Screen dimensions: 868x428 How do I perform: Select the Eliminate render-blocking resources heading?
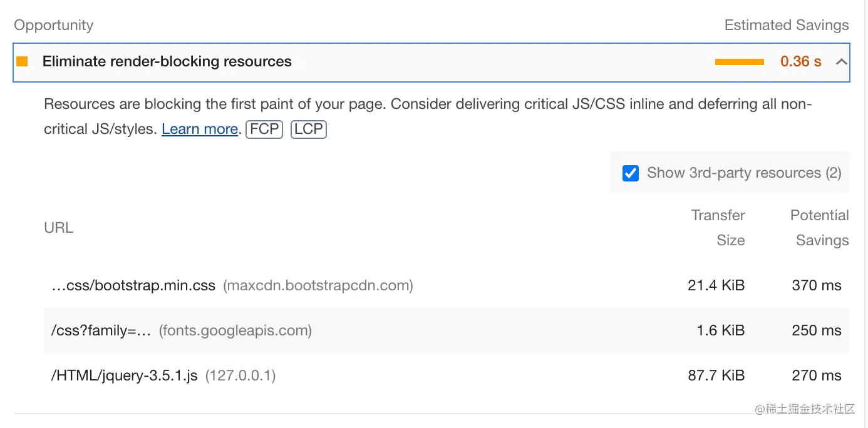tap(167, 61)
